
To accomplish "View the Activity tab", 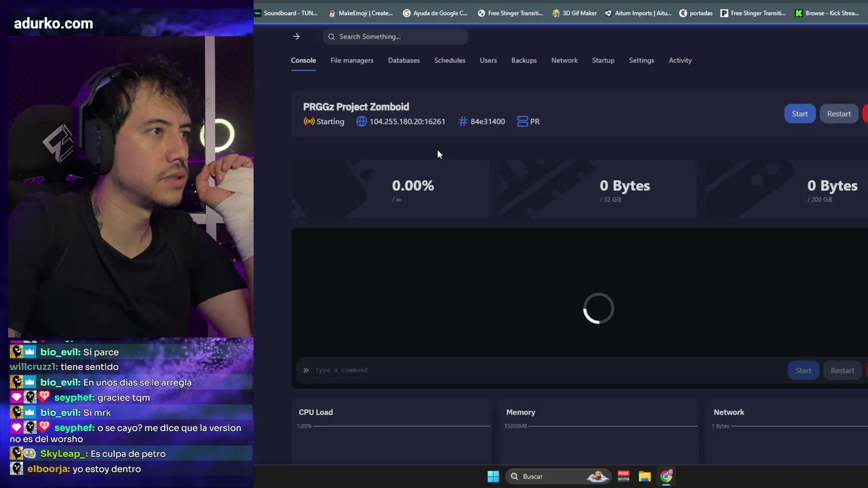I will (680, 60).
